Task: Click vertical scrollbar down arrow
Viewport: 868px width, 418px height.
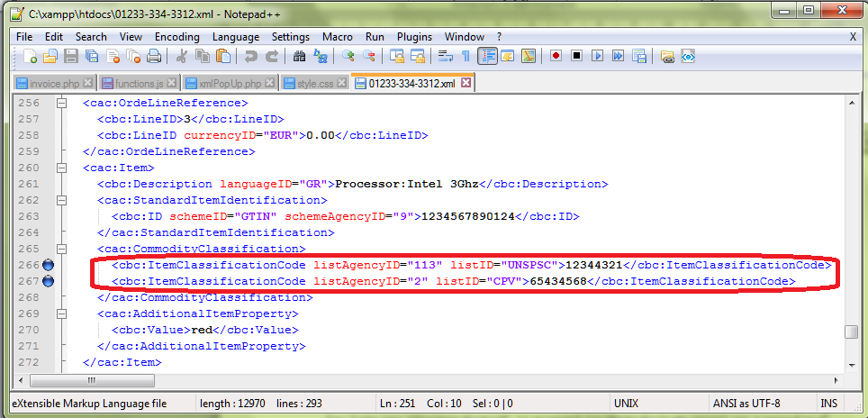Action: click(851, 365)
